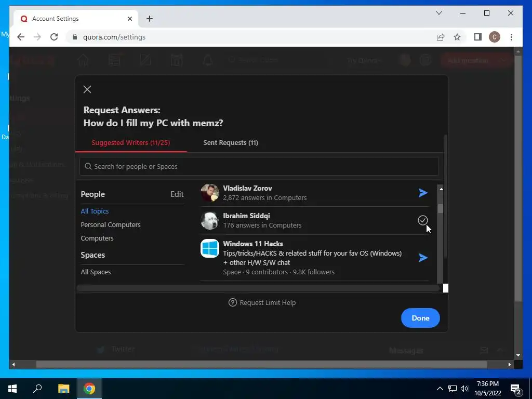Select Suggested Writers (11/25) tab

point(130,142)
